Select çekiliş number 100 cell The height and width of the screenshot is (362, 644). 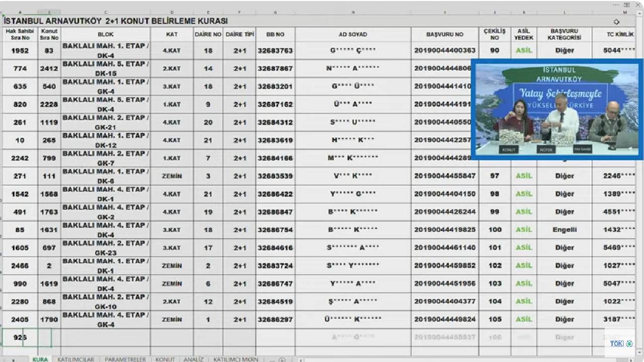[x=495, y=230]
